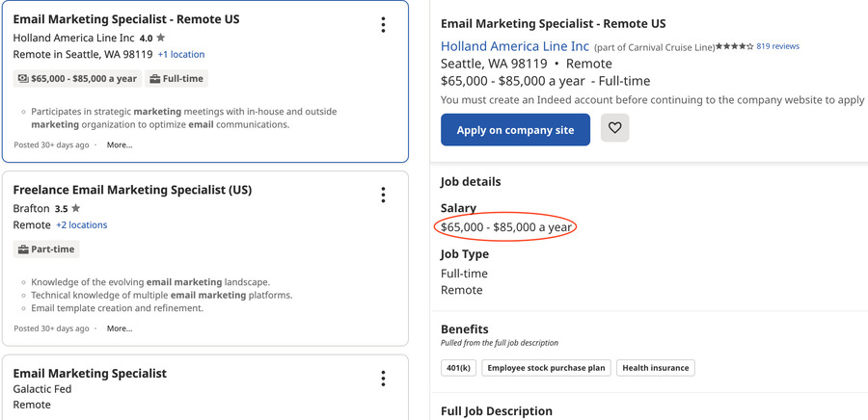868x420 pixels.
Task: Click the Job details heading
Action: click(x=471, y=182)
